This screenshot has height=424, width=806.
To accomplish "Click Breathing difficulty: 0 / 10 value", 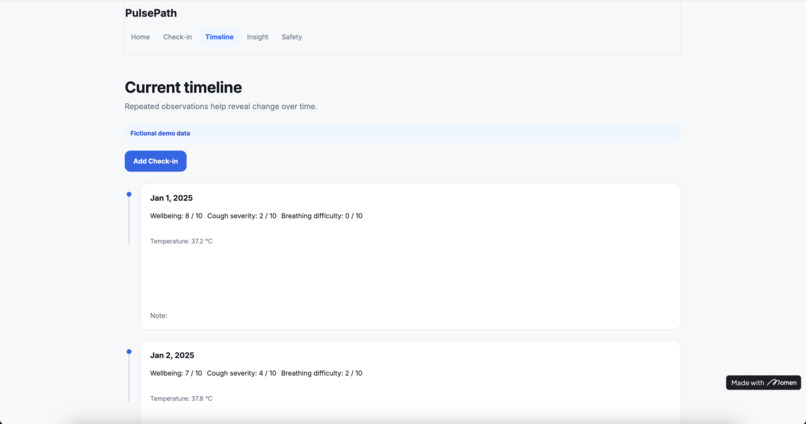I will (x=322, y=216).
